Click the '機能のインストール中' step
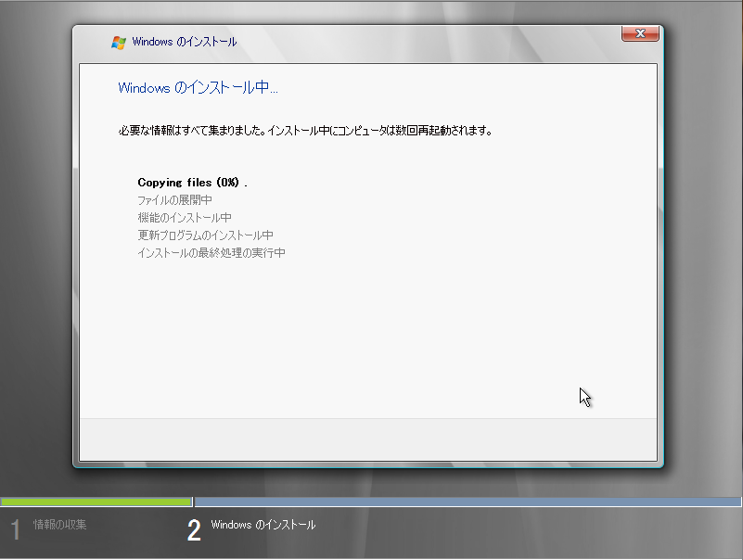 pyautogui.click(x=185, y=218)
